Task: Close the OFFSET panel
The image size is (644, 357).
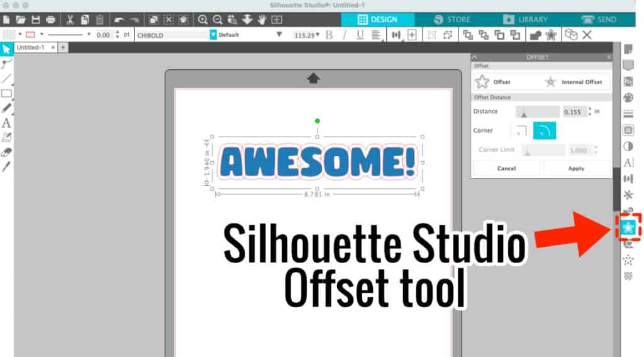Action: [608, 57]
